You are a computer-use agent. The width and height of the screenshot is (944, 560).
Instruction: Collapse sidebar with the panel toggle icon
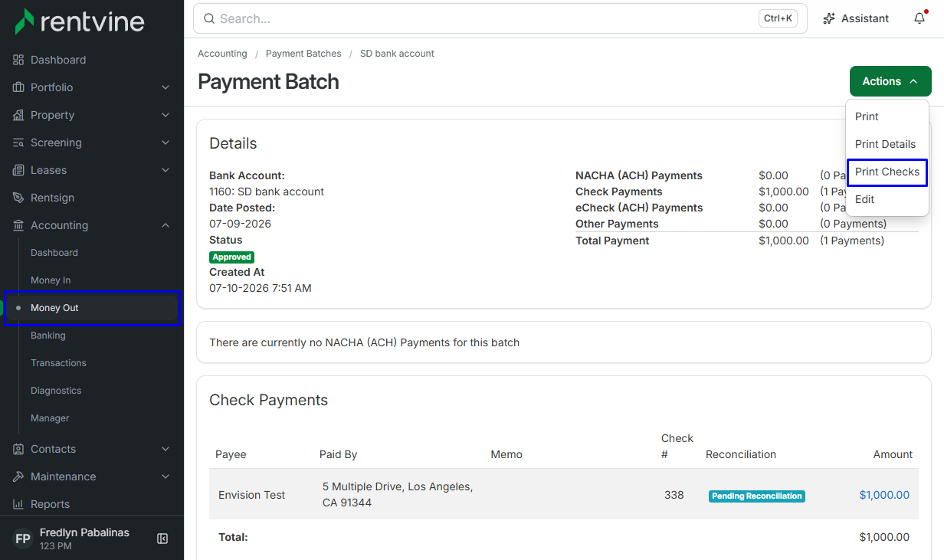click(x=162, y=539)
